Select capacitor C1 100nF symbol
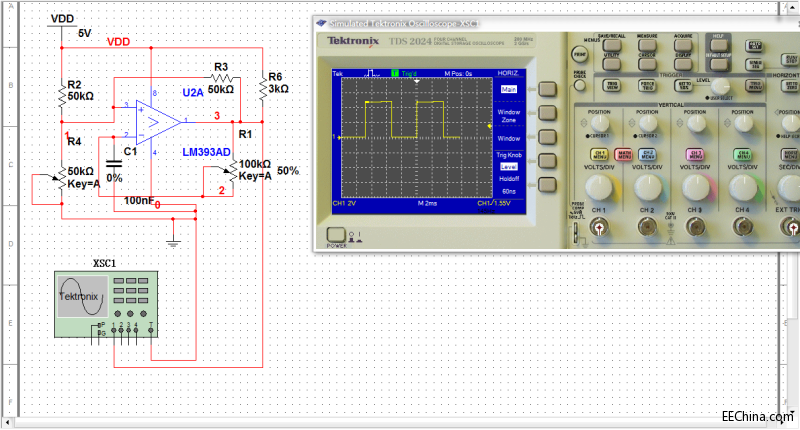Viewport: 800px width, 430px height. point(113,164)
